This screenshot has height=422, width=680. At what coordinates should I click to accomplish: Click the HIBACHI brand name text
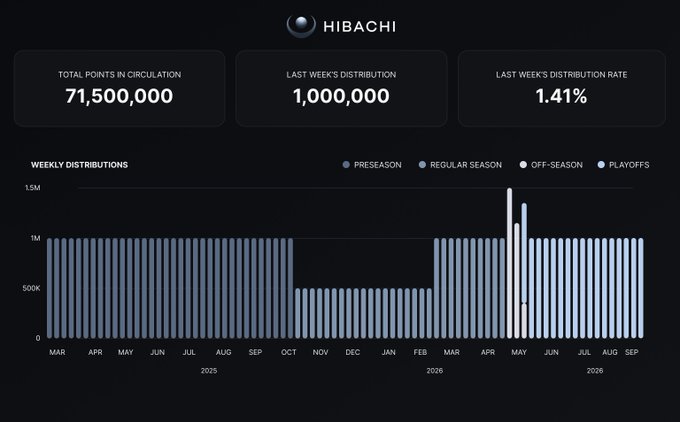pos(360,27)
